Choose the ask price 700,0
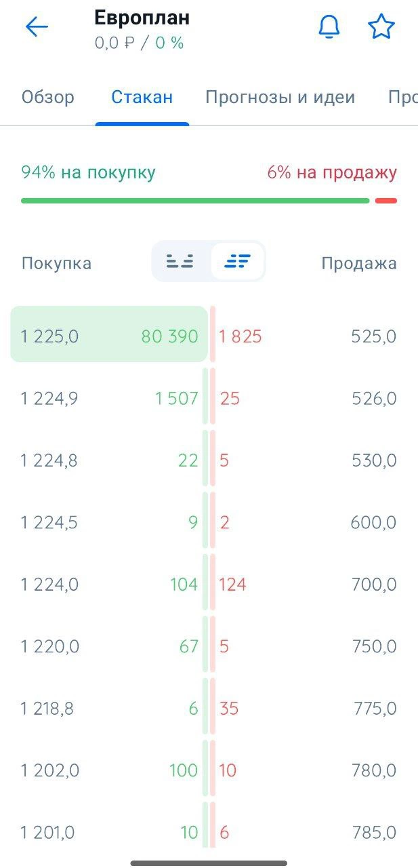418x868 pixels. 374,584
